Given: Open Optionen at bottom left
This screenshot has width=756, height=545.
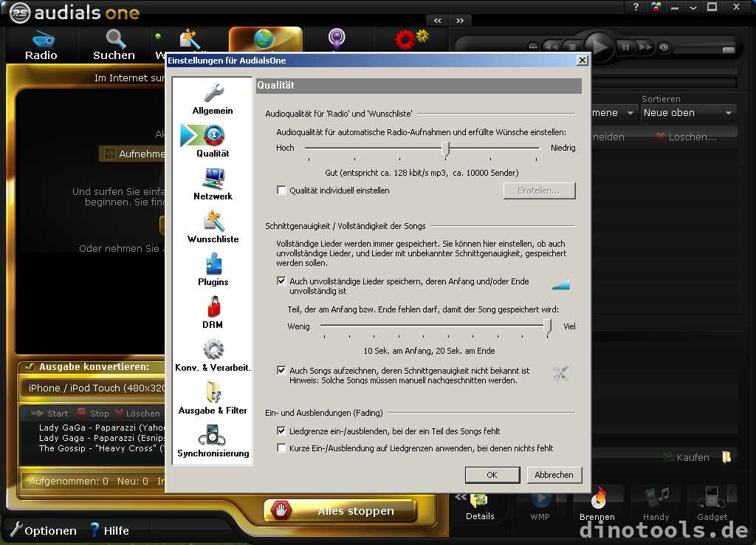Looking at the screenshot, I should 44,530.
